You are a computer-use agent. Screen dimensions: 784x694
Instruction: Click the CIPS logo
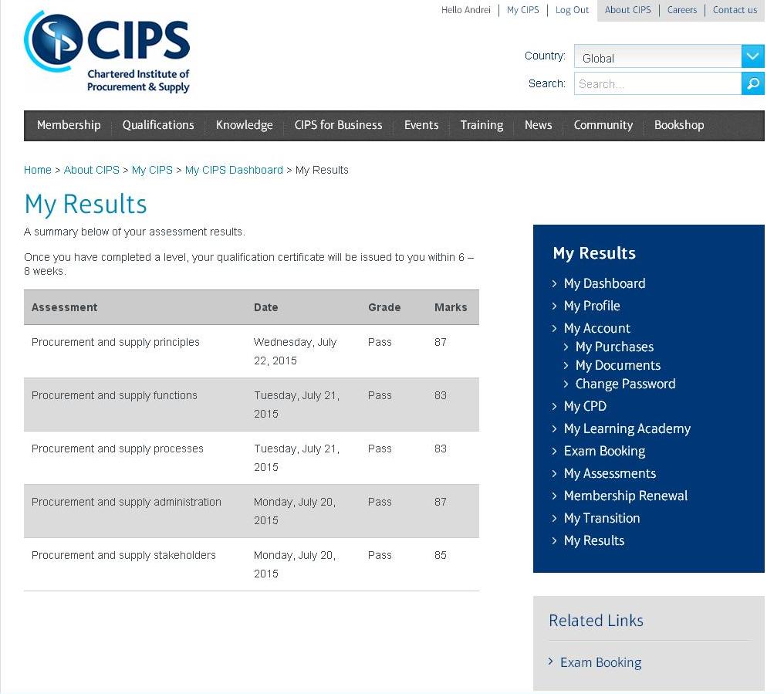click(106, 52)
